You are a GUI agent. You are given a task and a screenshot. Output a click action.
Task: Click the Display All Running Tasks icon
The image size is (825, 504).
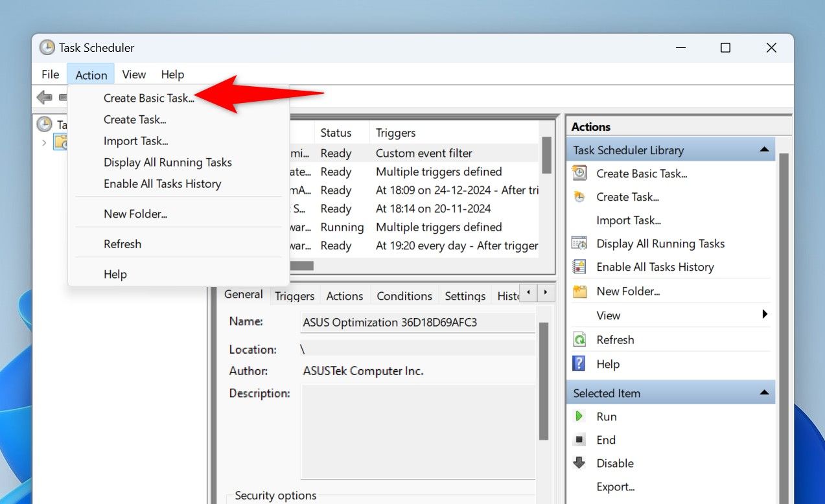(579, 244)
